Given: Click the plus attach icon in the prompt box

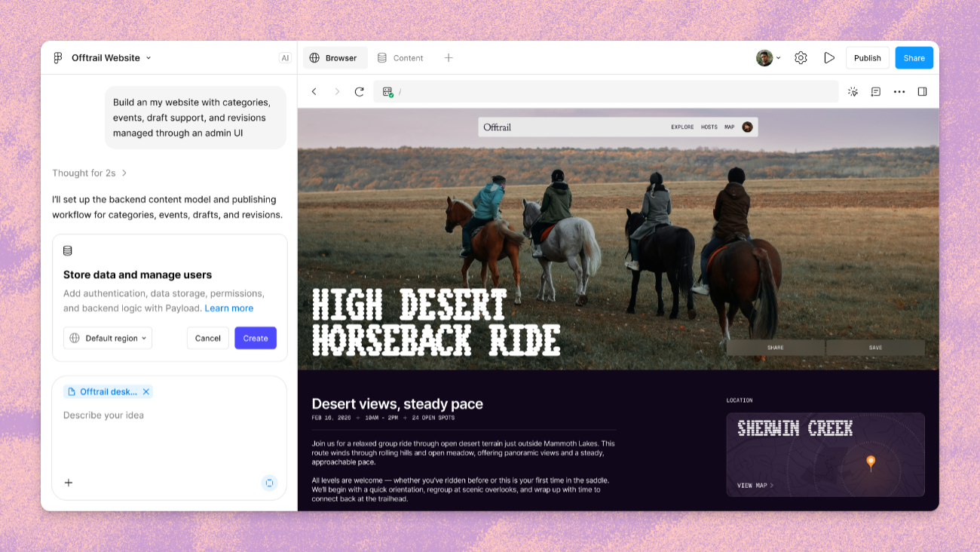Looking at the screenshot, I should pos(69,483).
